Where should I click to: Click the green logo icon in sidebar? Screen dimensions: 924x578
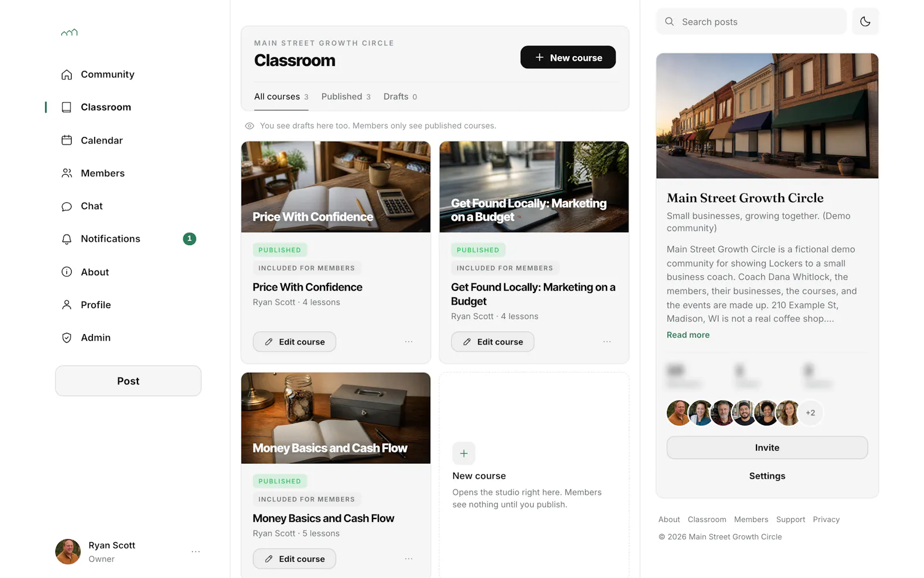(69, 32)
